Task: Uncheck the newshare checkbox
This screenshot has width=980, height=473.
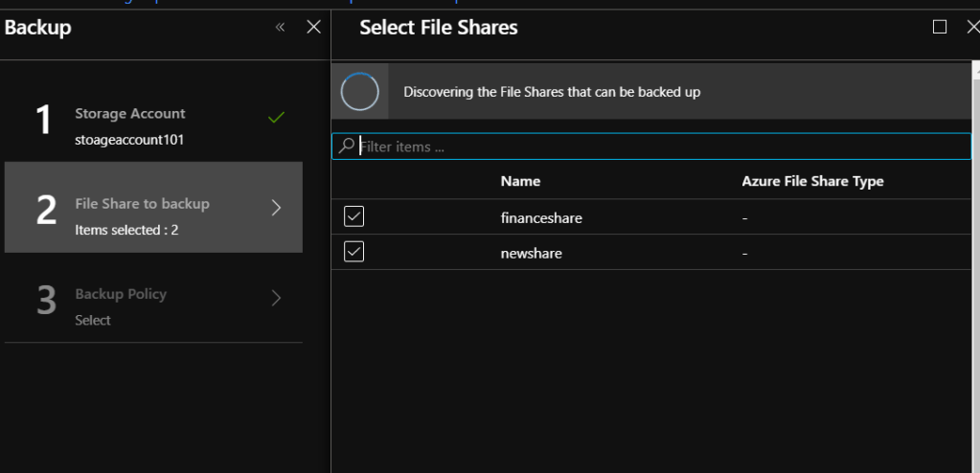Action: click(x=353, y=253)
